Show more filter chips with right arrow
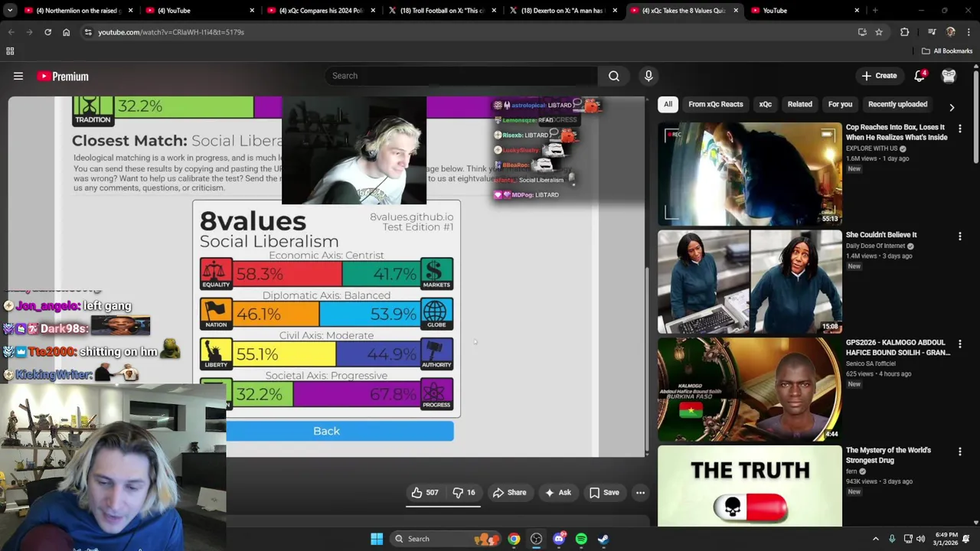980x551 pixels. coord(952,108)
